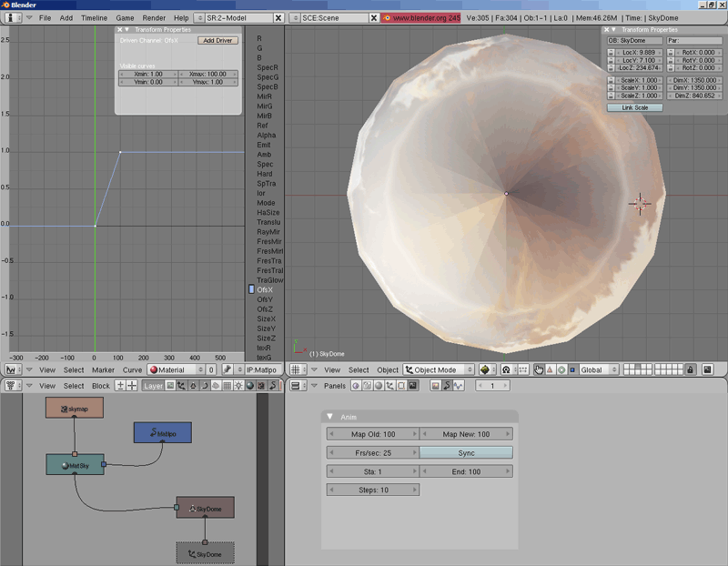Viewport: 728px width, 566px height.
Task: Open the Help menu
Action: click(181, 17)
